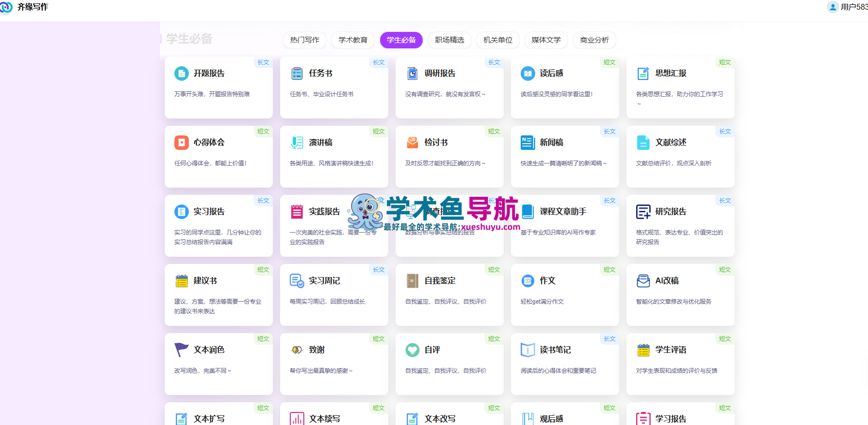
Task: Click the 课程文章助手 book icon
Action: [x=528, y=212]
